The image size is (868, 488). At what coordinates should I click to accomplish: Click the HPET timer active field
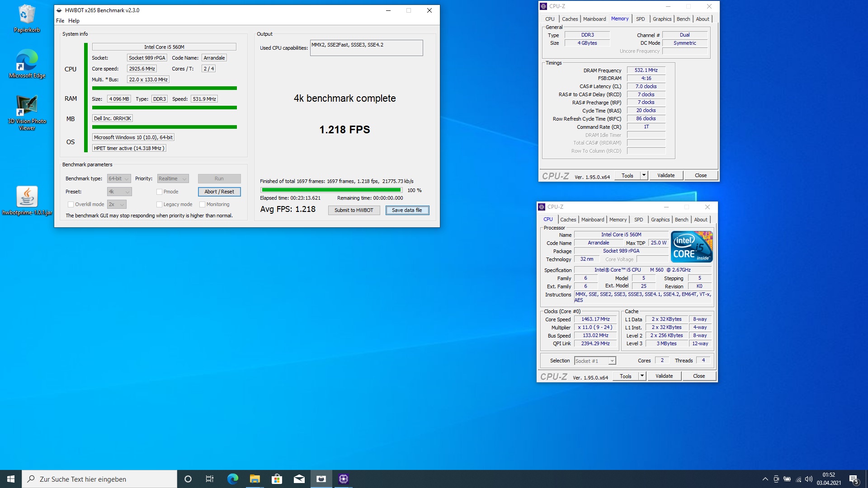click(x=129, y=148)
